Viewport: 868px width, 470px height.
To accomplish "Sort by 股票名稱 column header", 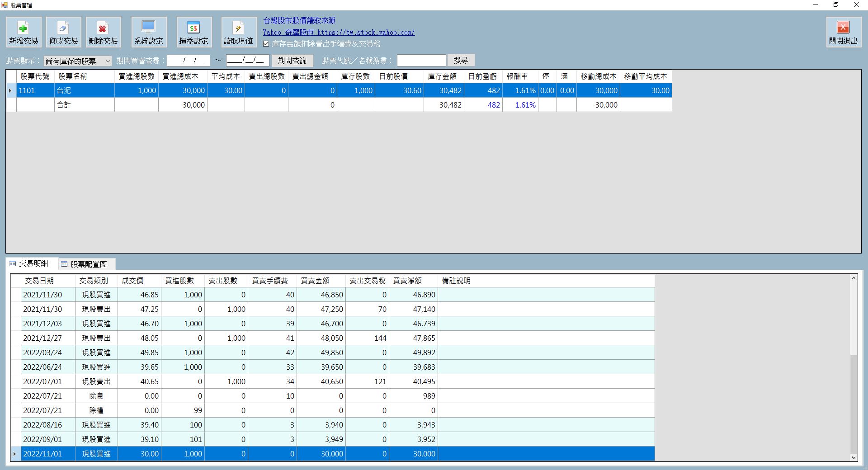I will [x=85, y=76].
